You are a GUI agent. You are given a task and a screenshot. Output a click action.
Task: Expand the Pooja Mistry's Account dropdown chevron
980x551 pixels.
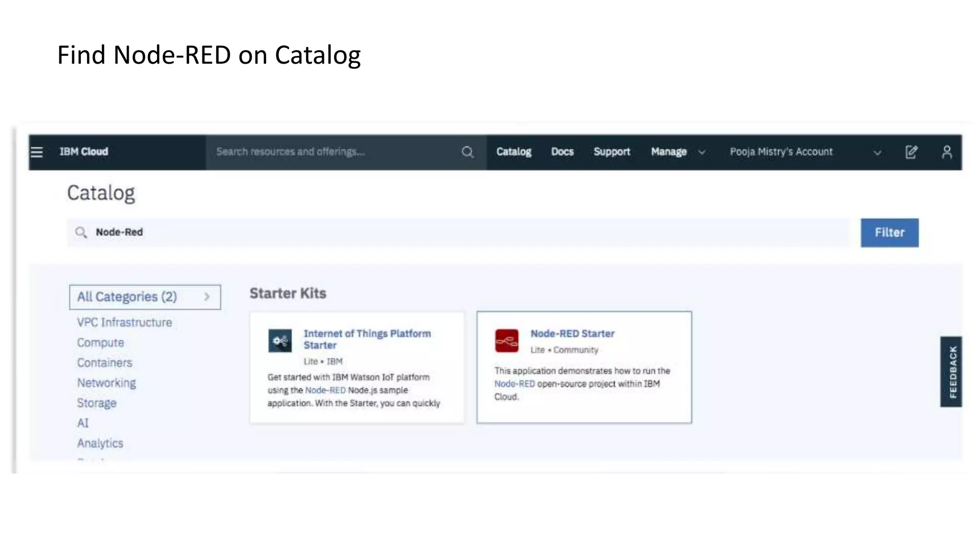tap(878, 153)
